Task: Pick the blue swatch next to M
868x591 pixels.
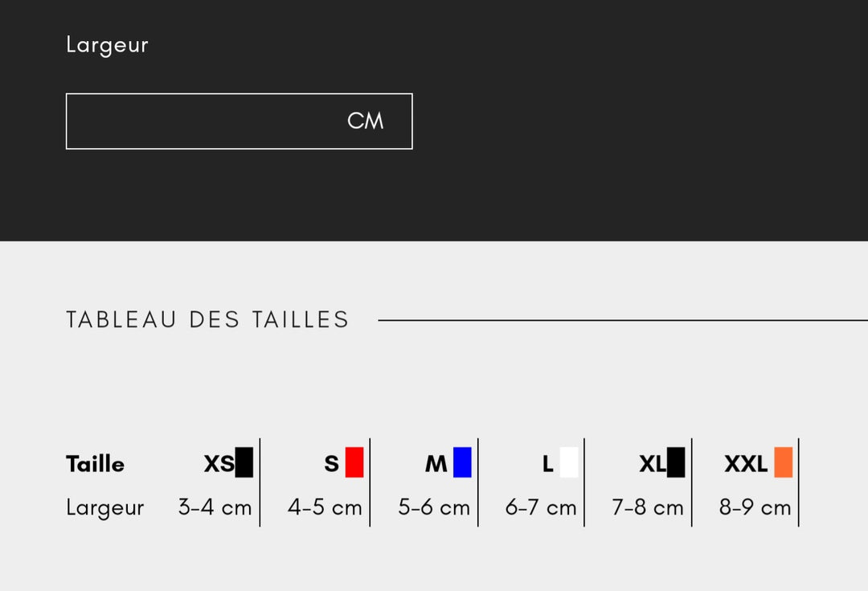Action: click(462, 462)
